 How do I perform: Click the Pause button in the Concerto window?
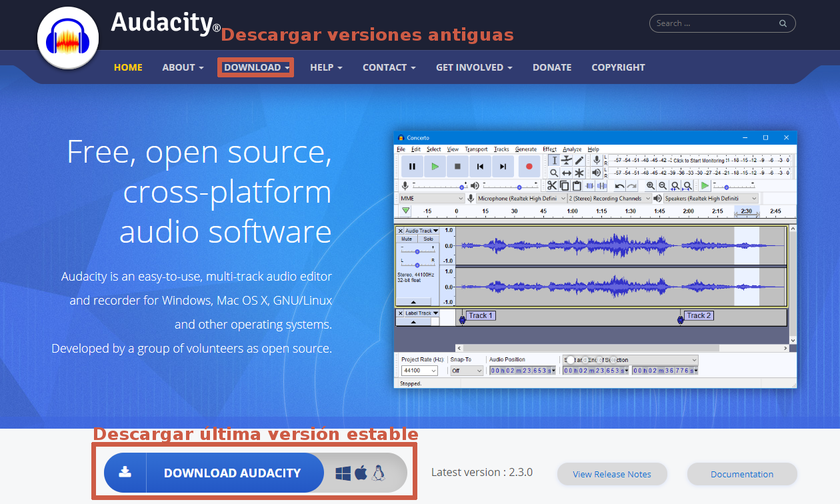pos(412,166)
